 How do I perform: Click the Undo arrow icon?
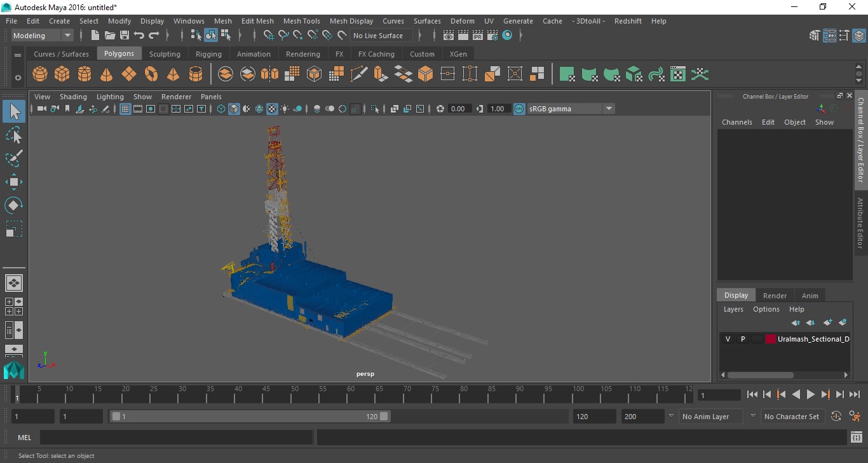[139, 36]
